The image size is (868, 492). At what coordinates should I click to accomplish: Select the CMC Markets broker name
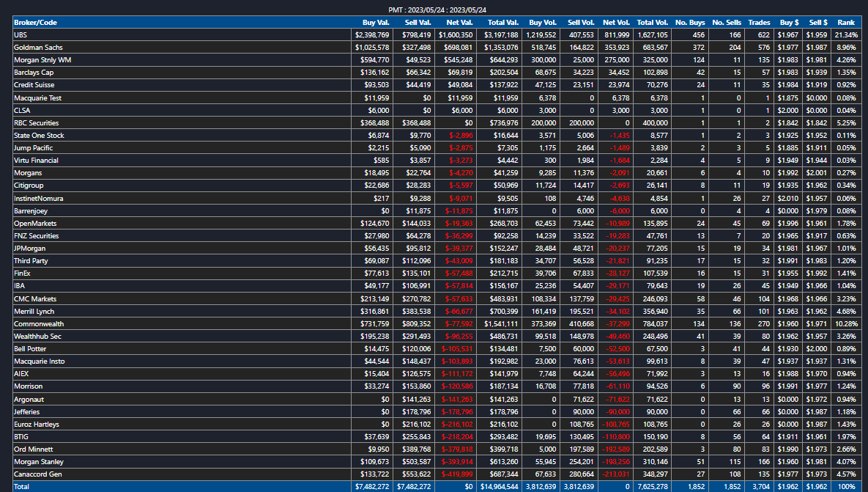35,298
